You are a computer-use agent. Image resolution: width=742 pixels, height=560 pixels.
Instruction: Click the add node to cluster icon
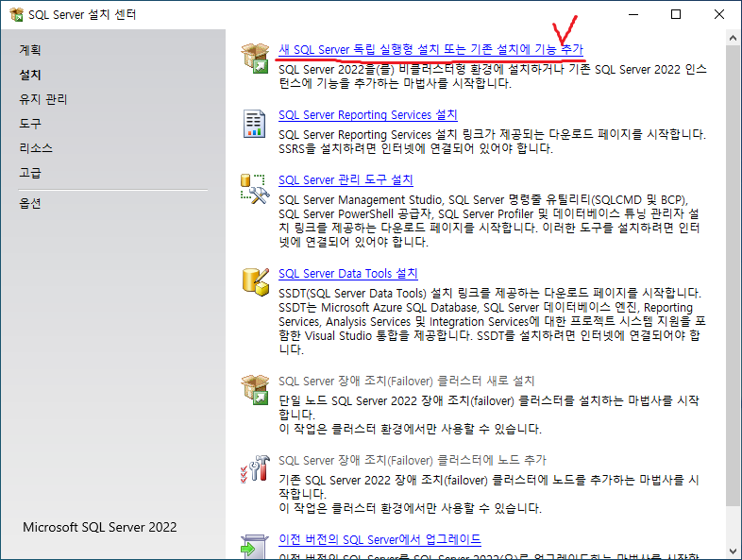pyautogui.click(x=255, y=468)
